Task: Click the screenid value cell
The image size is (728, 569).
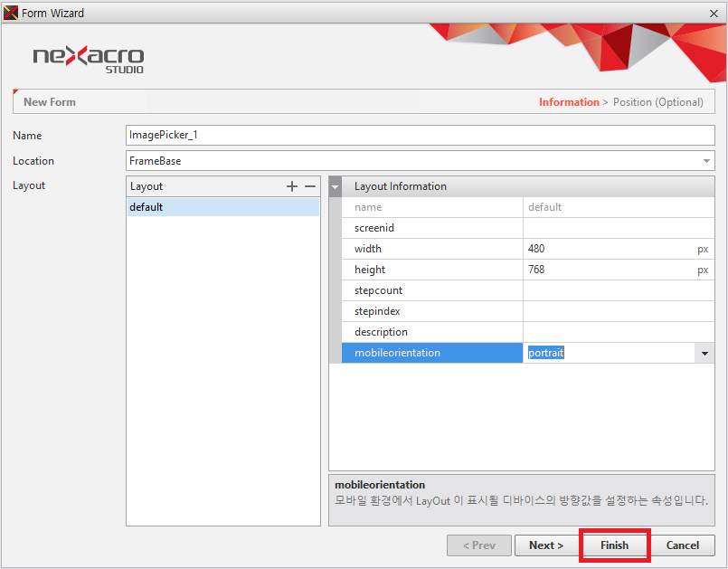Action: [x=618, y=228]
